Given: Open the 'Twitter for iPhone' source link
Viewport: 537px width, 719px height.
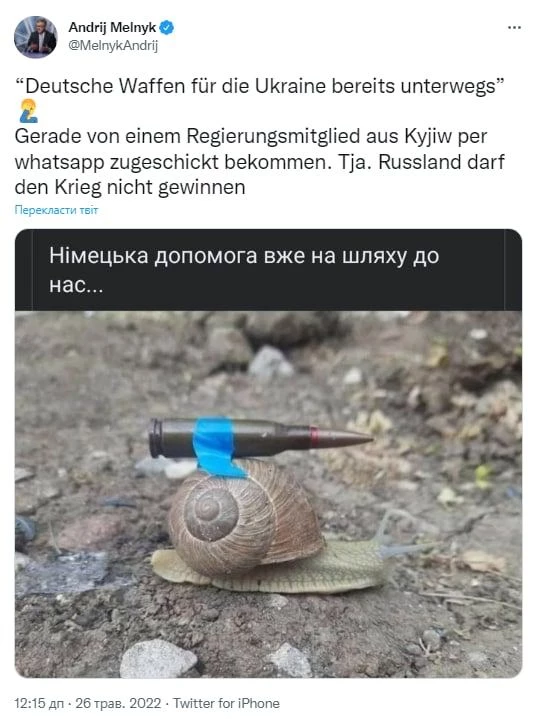Looking at the screenshot, I should (226, 703).
